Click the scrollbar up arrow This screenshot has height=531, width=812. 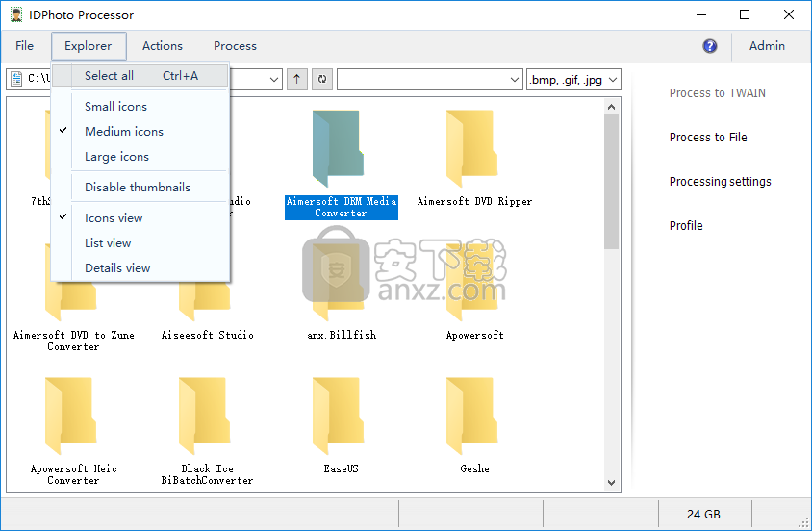point(611,107)
